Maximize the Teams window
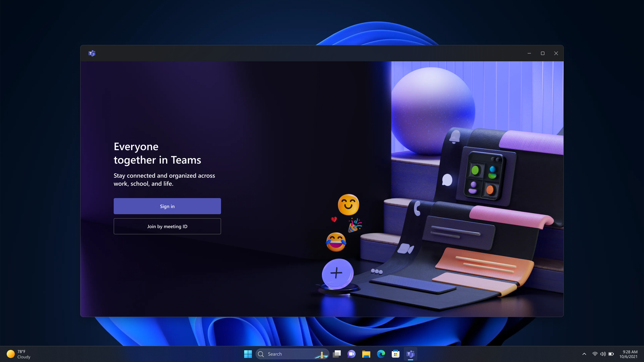 click(543, 53)
